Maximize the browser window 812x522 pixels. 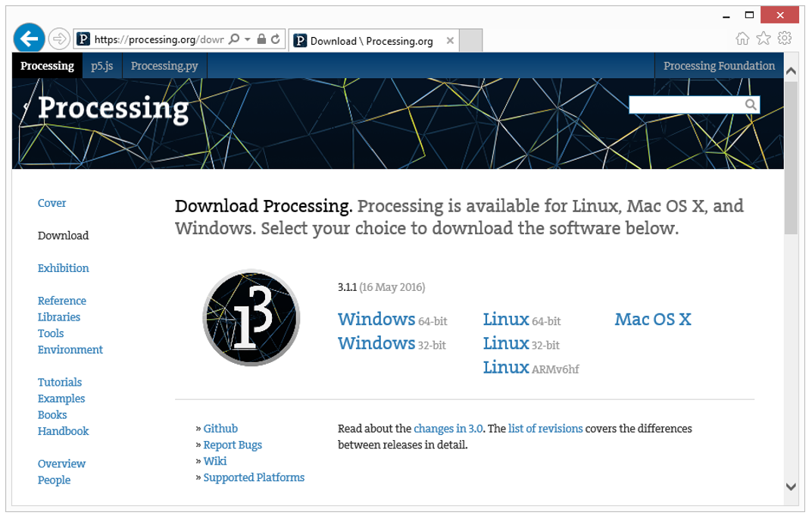[x=749, y=15]
